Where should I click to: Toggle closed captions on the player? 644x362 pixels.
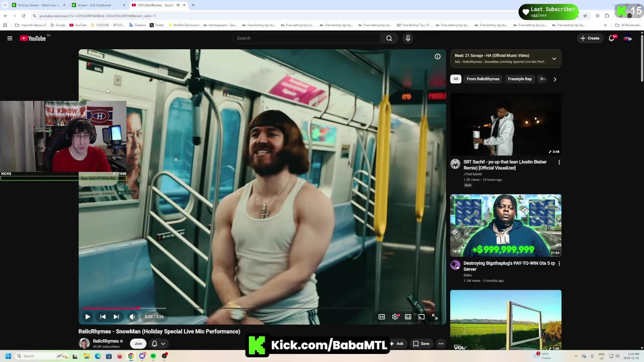coord(382,317)
